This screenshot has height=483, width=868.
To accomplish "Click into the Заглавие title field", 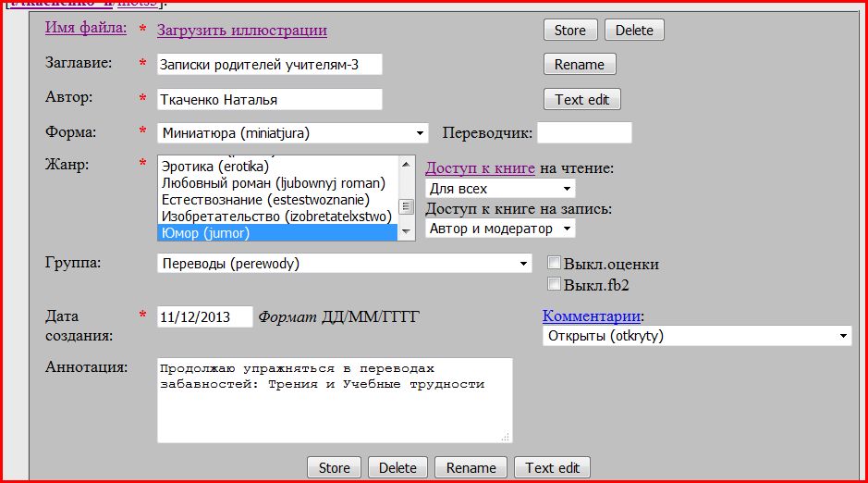I will click(x=268, y=65).
